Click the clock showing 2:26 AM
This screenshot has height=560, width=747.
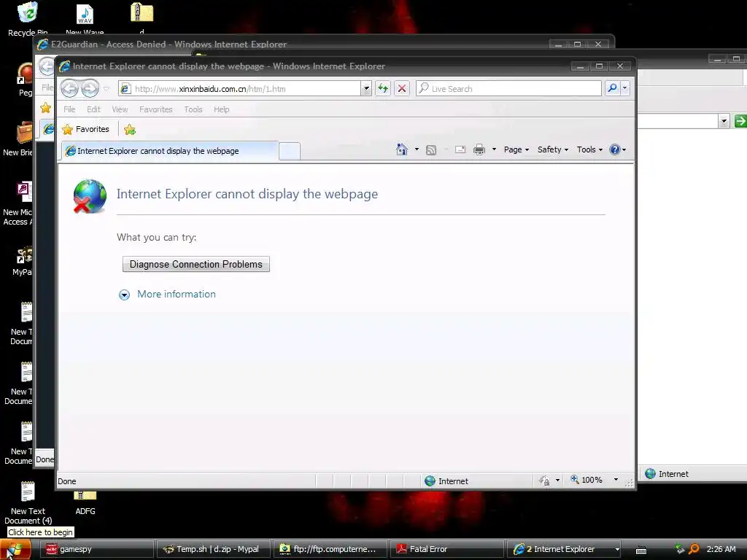pos(721,549)
